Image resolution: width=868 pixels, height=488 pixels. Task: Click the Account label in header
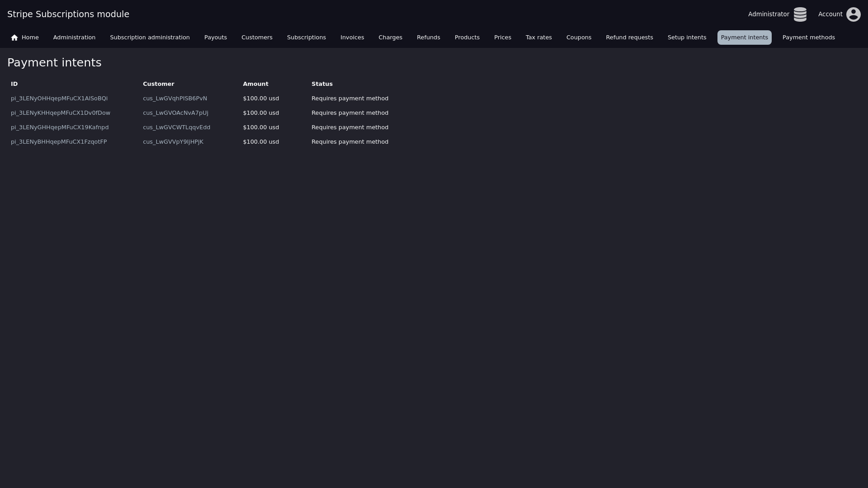click(x=830, y=14)
